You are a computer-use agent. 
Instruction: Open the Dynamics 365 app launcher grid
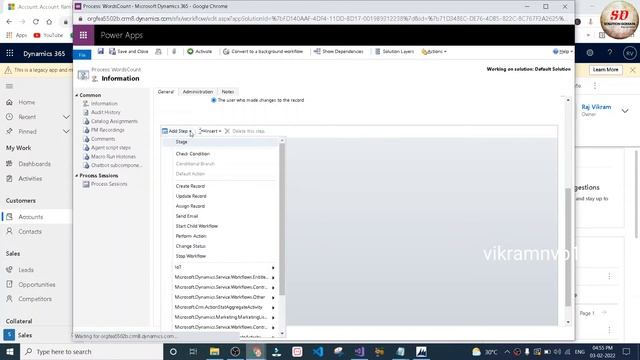click(x=10, y=53)
